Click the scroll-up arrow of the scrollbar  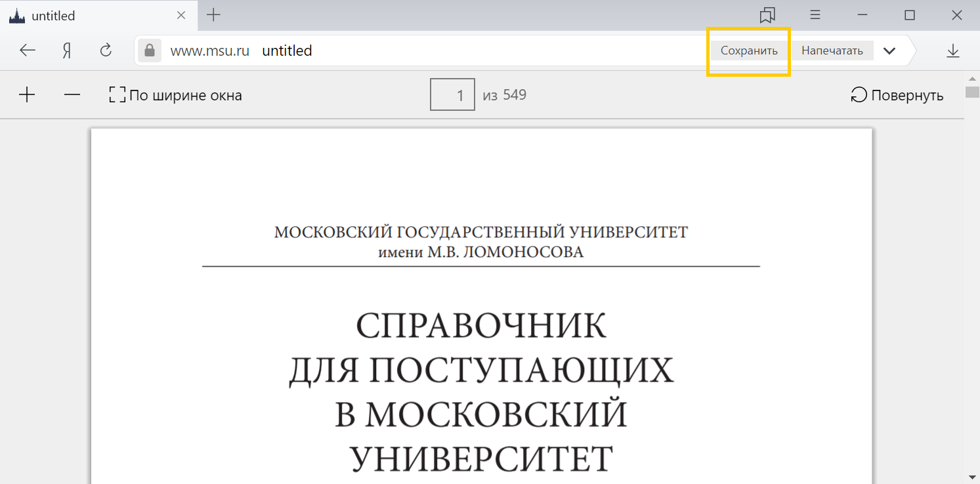click(x=972, y=78)
